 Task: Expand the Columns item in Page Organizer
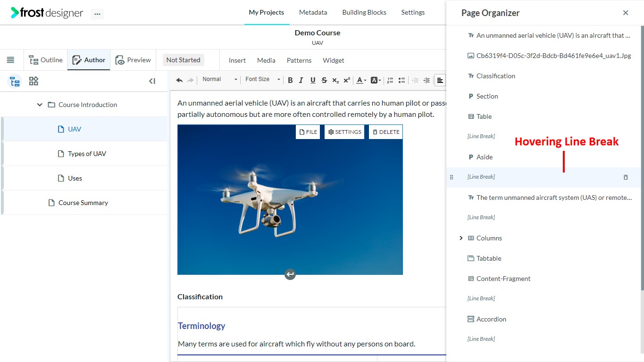click(461, 238)
